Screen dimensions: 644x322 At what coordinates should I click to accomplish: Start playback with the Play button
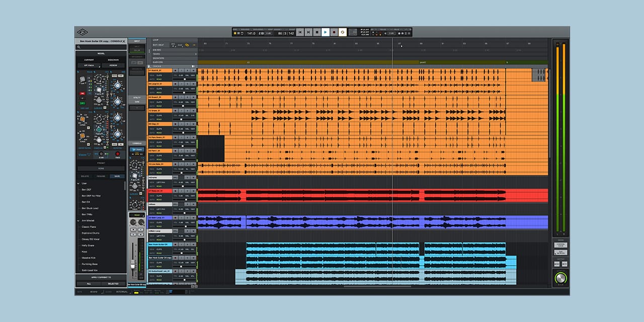(325, 32)
